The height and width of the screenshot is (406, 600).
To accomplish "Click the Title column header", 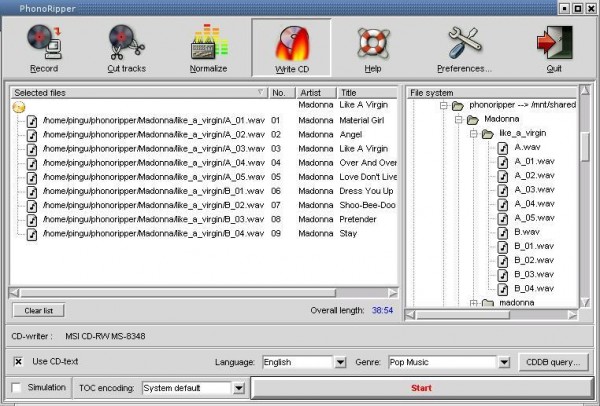I will click(x=367, y=93).
